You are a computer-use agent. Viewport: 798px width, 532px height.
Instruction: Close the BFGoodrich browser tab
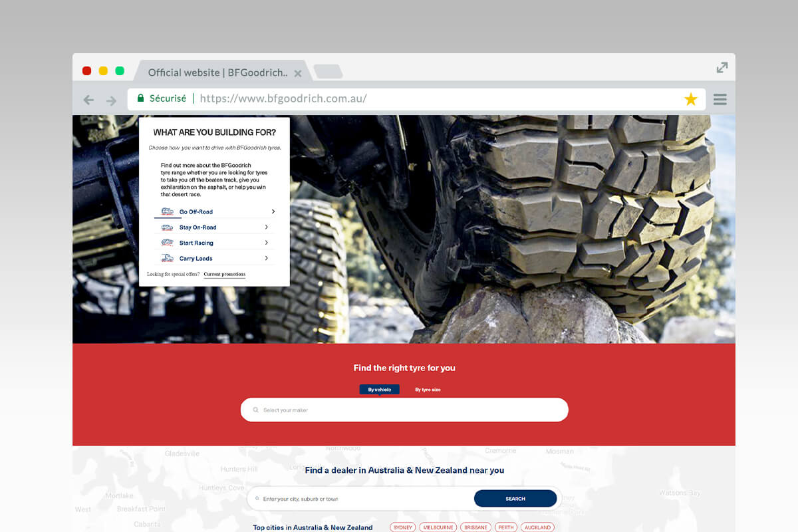click(x=298, y=73)
